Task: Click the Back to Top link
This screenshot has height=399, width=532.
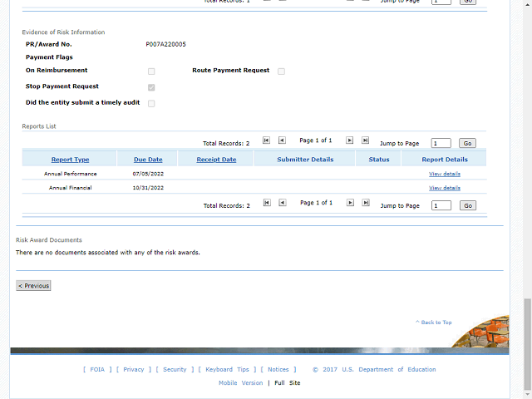Action: [434, 323]
